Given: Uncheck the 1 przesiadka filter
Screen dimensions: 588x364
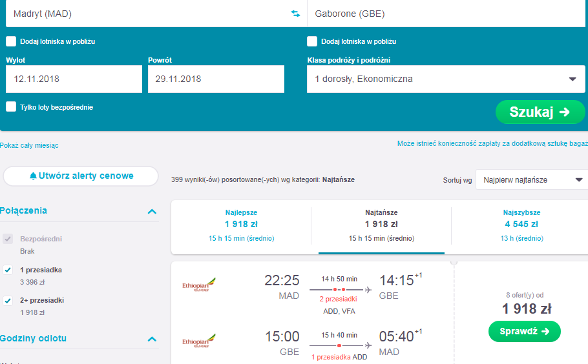Looking at the screenshot, I should click(8, 270).
